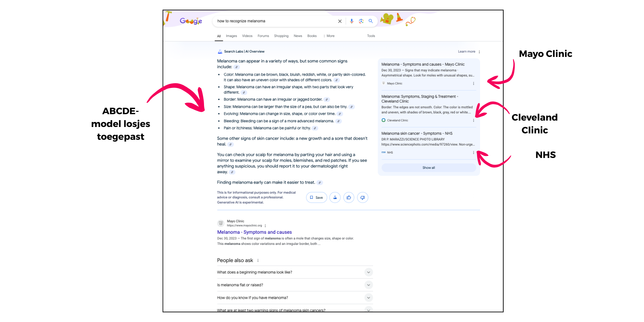The height and width of the screenshot is (322, 644).
Task: Click Mayo Clinic site favicon in result
Action: coord(221,223)
